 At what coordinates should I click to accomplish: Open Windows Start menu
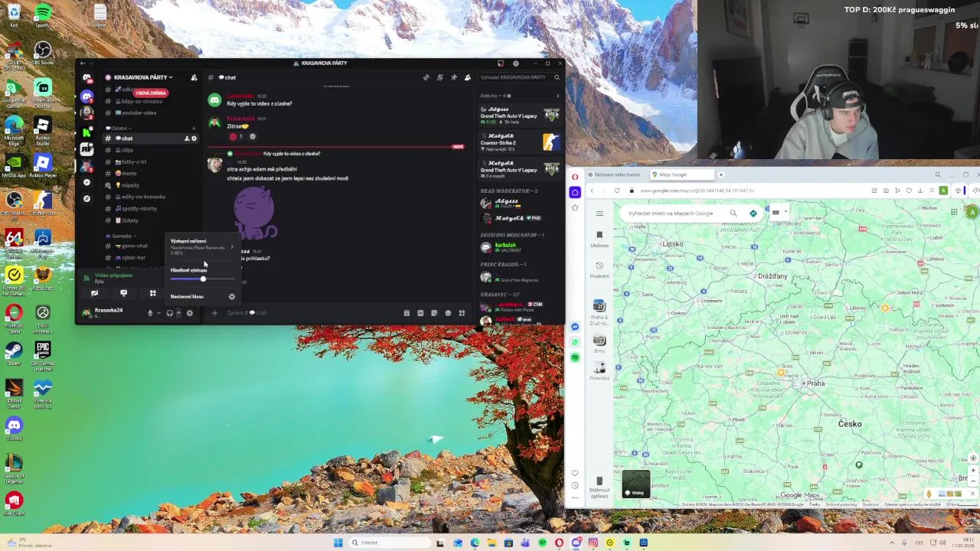pos(338,543)
